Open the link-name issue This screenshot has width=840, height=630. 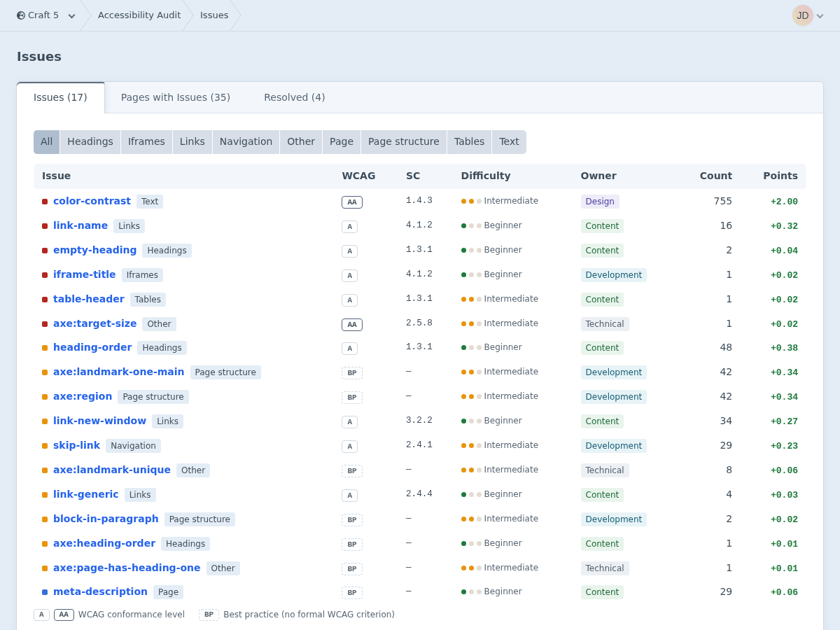(80, 225)
